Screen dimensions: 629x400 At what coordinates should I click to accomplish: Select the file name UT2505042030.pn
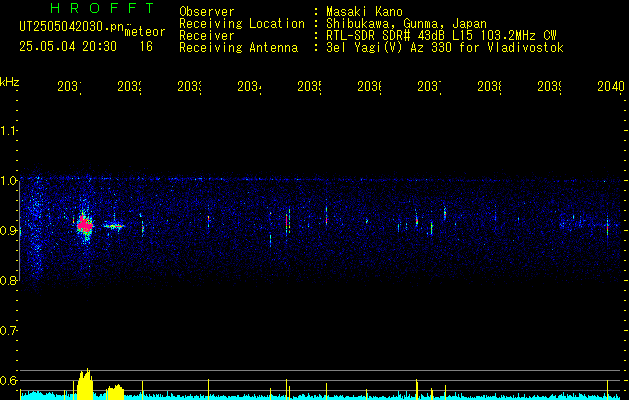(72, 27)
